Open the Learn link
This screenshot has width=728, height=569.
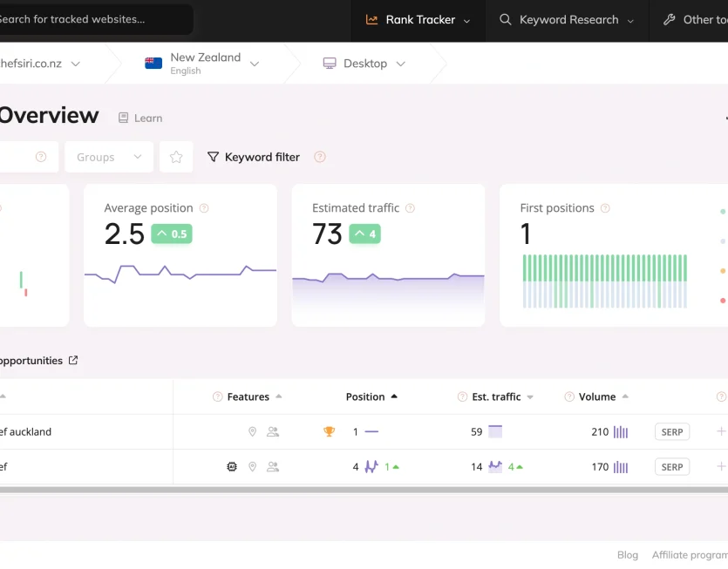point(140,118)
